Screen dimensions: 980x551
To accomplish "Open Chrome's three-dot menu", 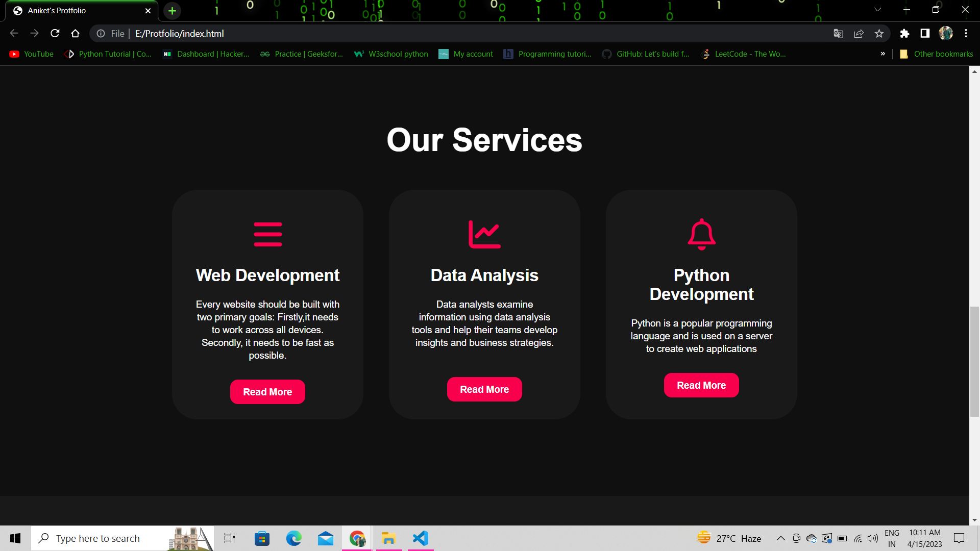I will coord(966,33).
